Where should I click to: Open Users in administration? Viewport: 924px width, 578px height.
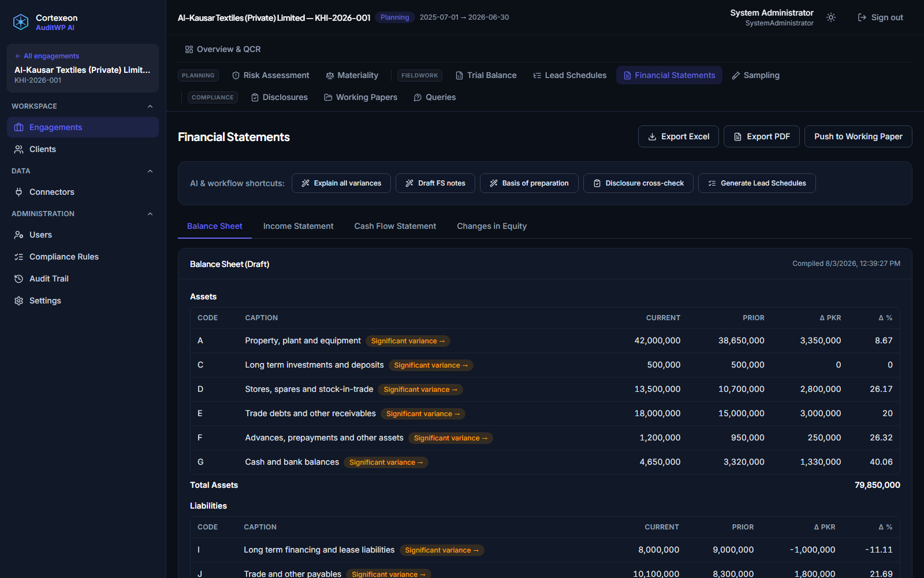click(x=83, y=235)
